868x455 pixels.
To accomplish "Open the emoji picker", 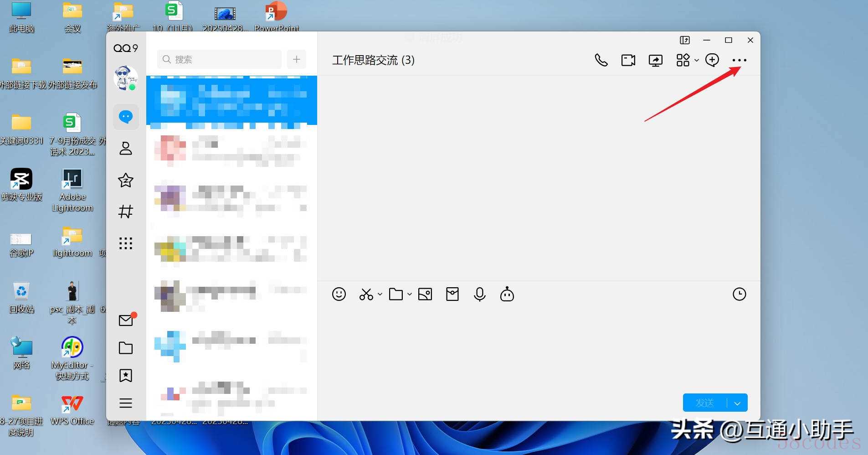I will tap(339, 294).
